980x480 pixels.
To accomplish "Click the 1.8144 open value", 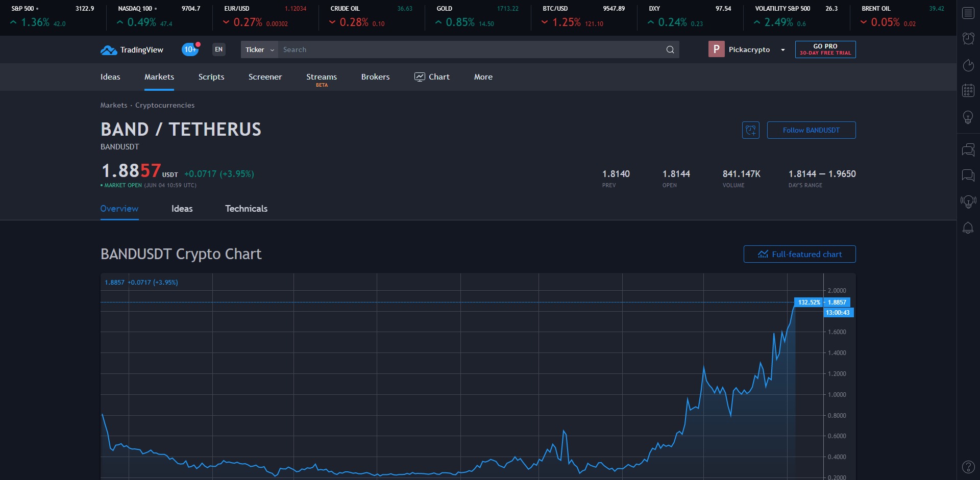I will [676, 174].
